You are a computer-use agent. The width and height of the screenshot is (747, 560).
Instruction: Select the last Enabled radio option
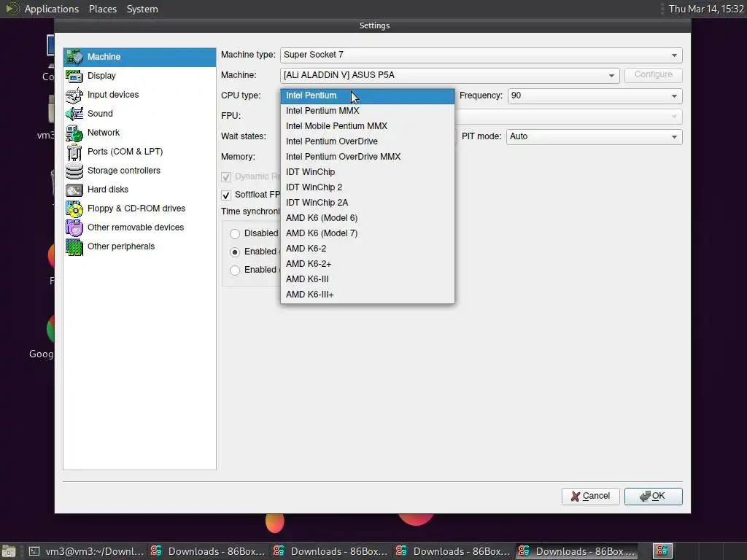tap(235, 271)
